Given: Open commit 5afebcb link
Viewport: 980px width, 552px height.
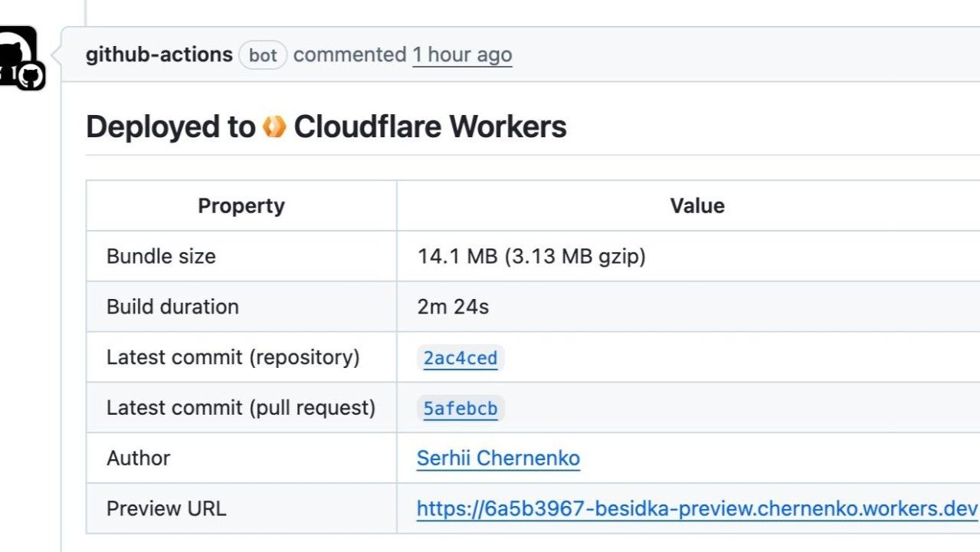Looking at the screenshot, I should click(x=461, y=409).
